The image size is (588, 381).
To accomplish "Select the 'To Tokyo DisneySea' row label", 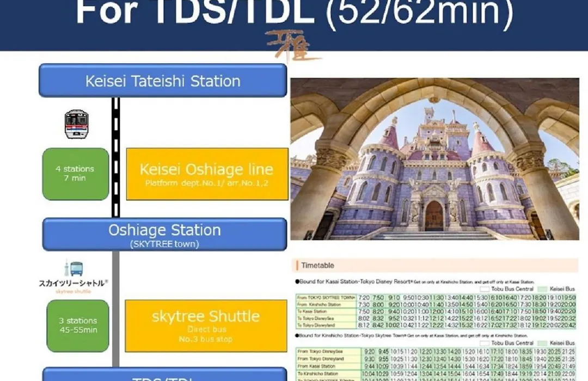I will [x=326, y=318].
